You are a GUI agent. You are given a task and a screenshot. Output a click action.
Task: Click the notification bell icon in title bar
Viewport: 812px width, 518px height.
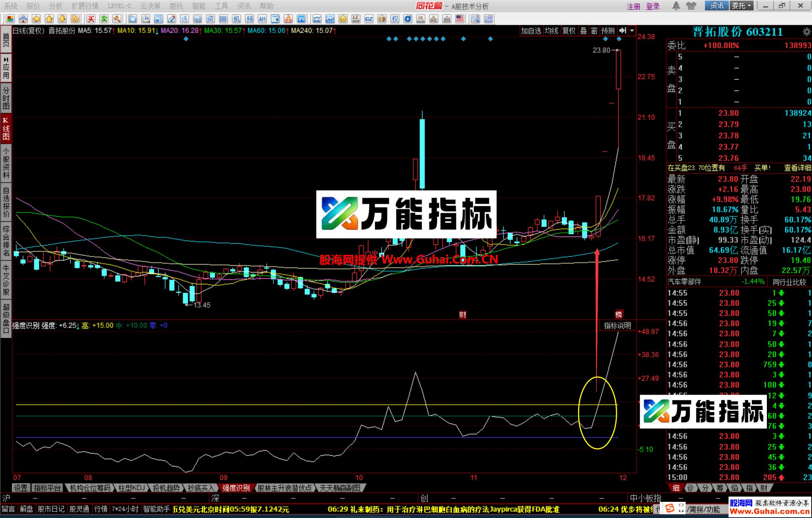pyautogui.click(x=676, y=6)
